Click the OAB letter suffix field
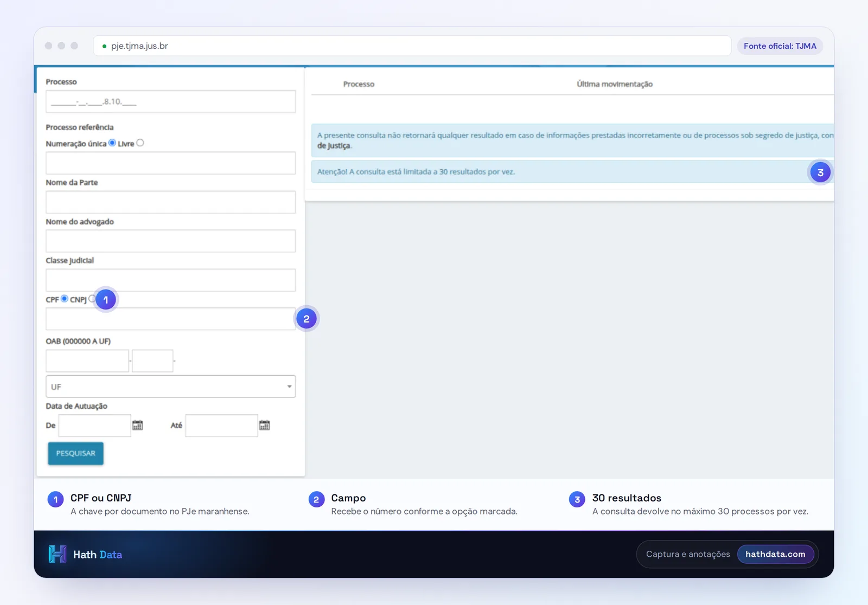This screenshot has width=868, height=605. pyautogui.click(x=152, y=361)
